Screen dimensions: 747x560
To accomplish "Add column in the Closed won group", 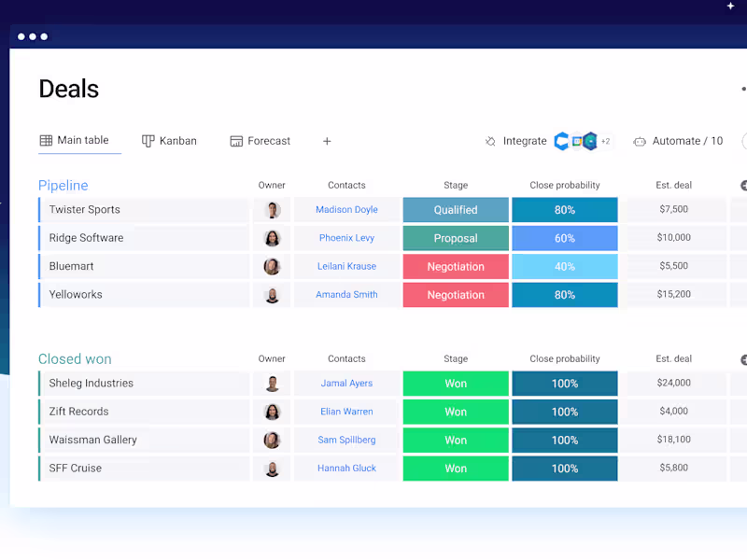I will 743,359.
